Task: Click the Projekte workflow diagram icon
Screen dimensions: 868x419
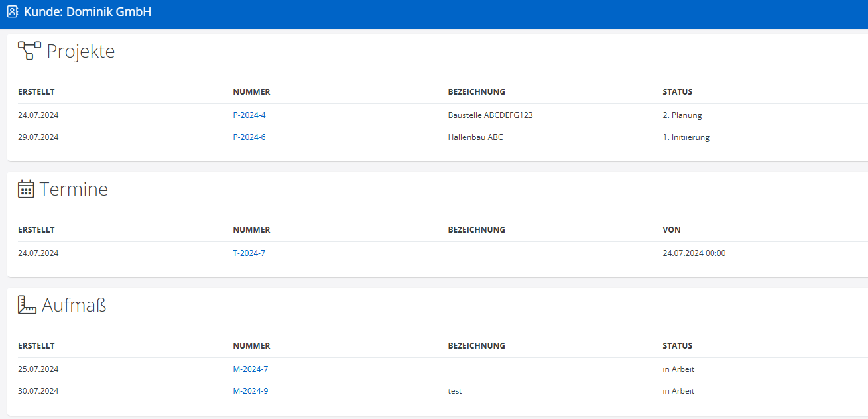Action: pyautogui.click(x=29, y=50)
